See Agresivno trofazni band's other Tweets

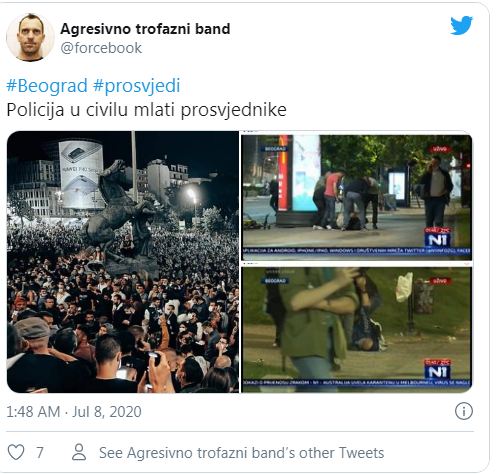(x=242, y=453)
